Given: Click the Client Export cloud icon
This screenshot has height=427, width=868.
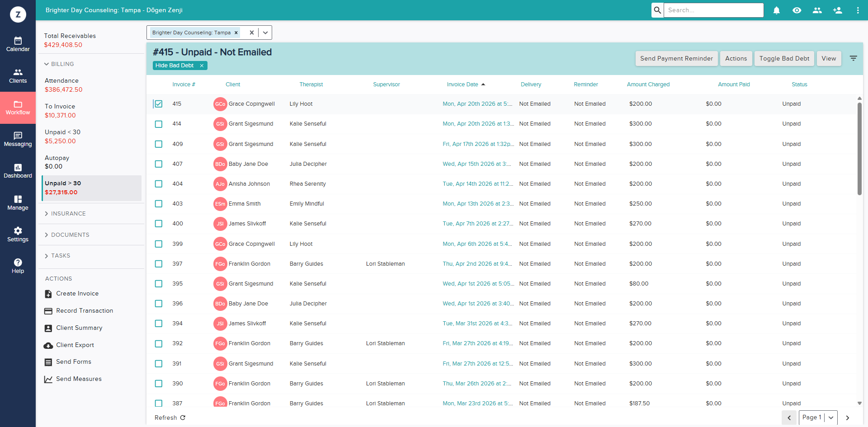Looking at the screenshot, I should [x=48, y=345].
